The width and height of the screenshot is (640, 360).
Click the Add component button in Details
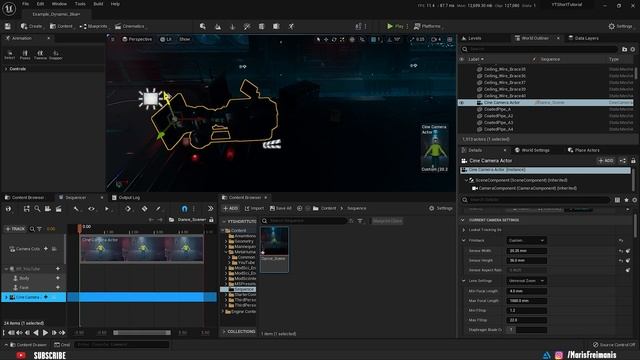pos(606,160)
